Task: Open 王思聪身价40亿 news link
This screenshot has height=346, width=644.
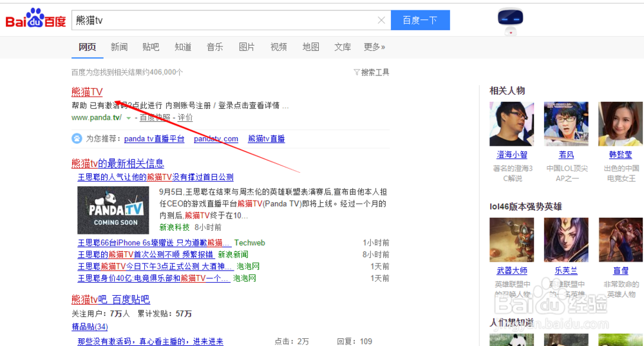Action: (x=154, y=278)
